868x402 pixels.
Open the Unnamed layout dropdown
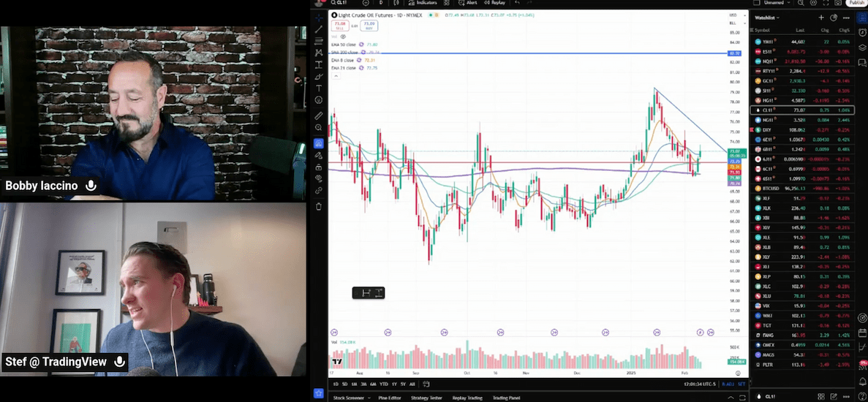(x=776, y=3)
